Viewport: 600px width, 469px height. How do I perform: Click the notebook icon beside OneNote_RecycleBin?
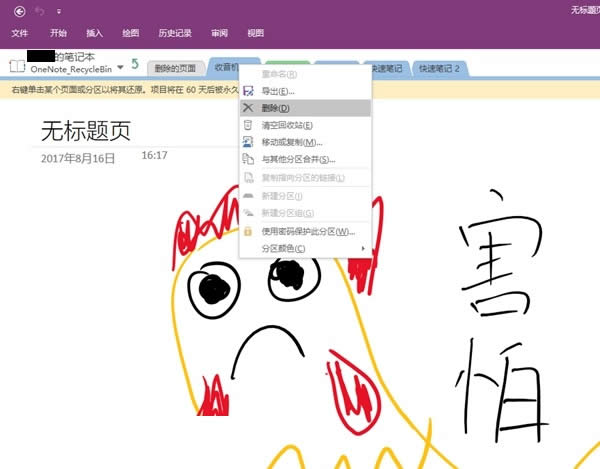pos(16,65)
